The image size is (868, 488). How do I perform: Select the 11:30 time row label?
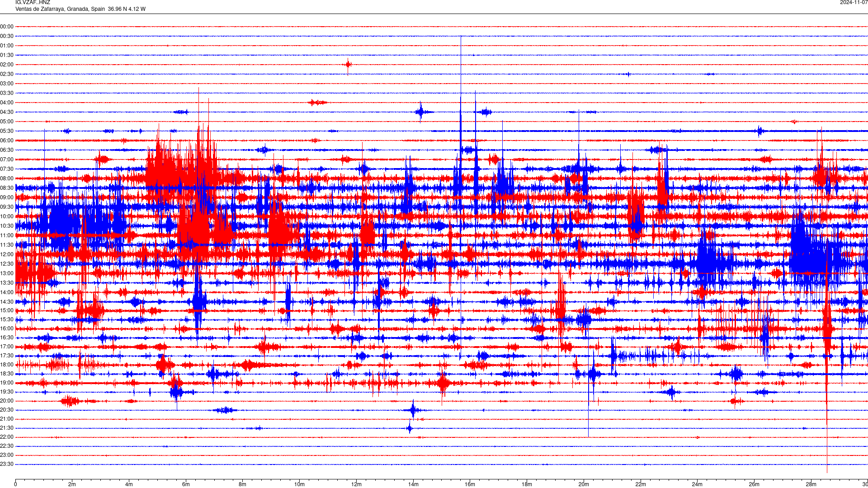[x=7, y=245]
